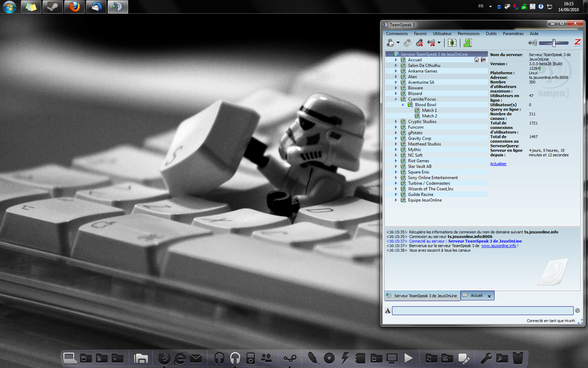Open Steam from the taskbar
Screen dimensions: 588x368
[52, 7]
